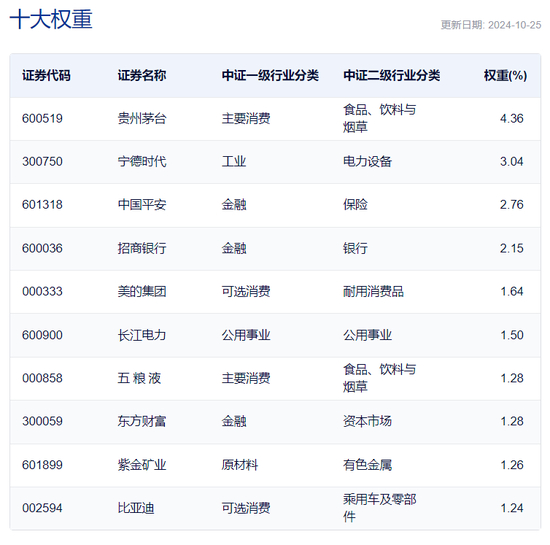The height and width of the screenshot is (545, 550).
Task: Open the 东方财富 stock entry
Action: coord(142,421)
